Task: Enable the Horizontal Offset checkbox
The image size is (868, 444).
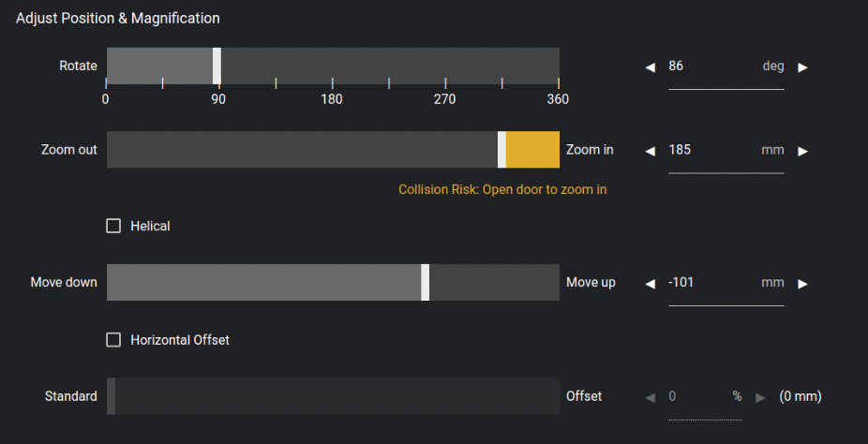Action: (x=113, y=339)
